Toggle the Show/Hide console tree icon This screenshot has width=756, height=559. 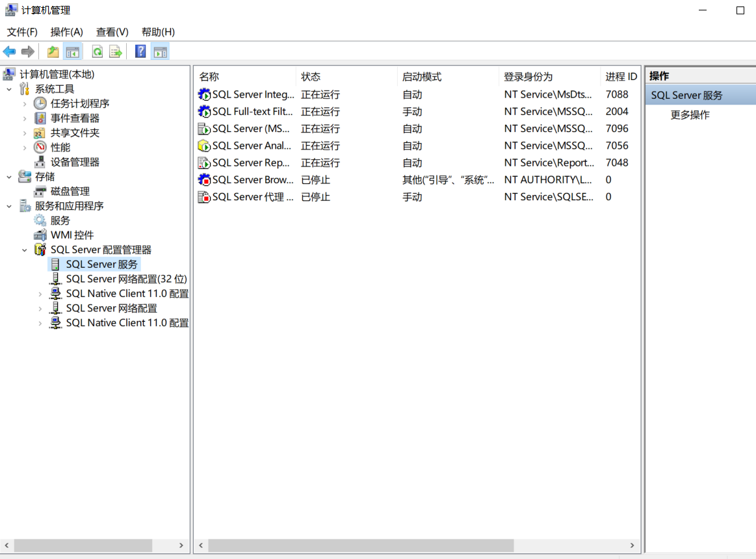(x=73, y=51)
